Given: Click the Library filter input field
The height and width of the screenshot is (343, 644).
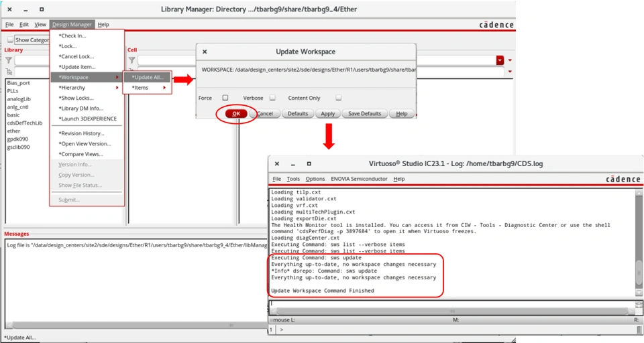Looking at the screenshot, I should tap(32, 60).
